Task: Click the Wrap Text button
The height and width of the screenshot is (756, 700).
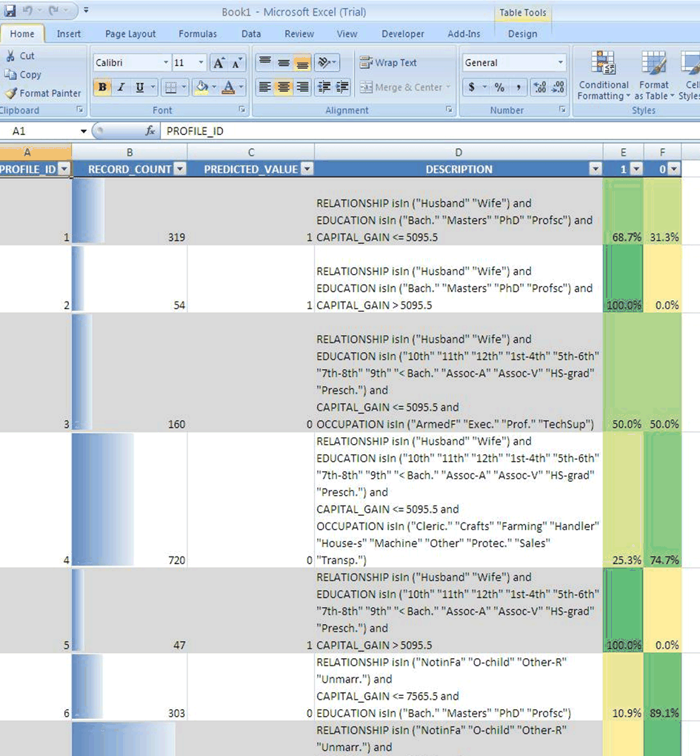Action: [389, 64]
